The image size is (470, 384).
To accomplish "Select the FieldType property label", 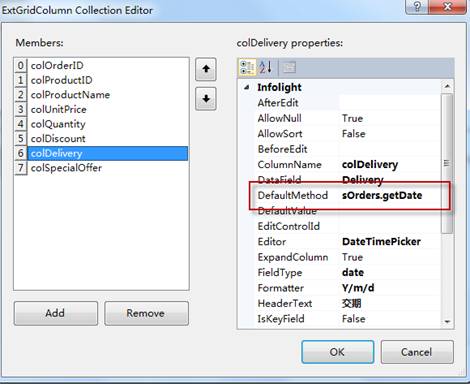I will tap(280, 273).
